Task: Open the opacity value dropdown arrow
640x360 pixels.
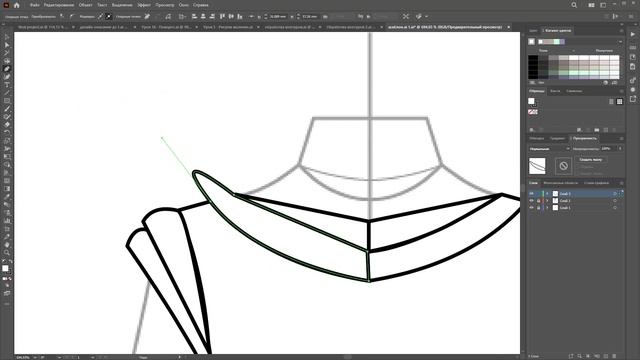Action: coord(620,149)
